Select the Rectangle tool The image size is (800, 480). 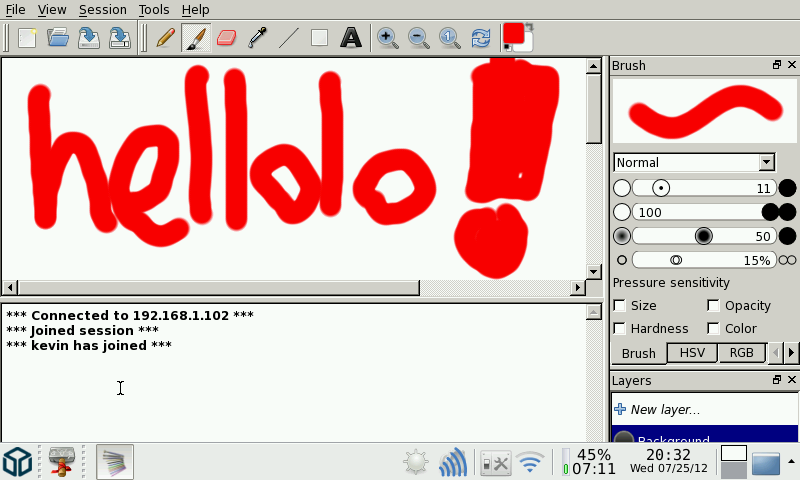pyautogui.click(x=319, y=38)
